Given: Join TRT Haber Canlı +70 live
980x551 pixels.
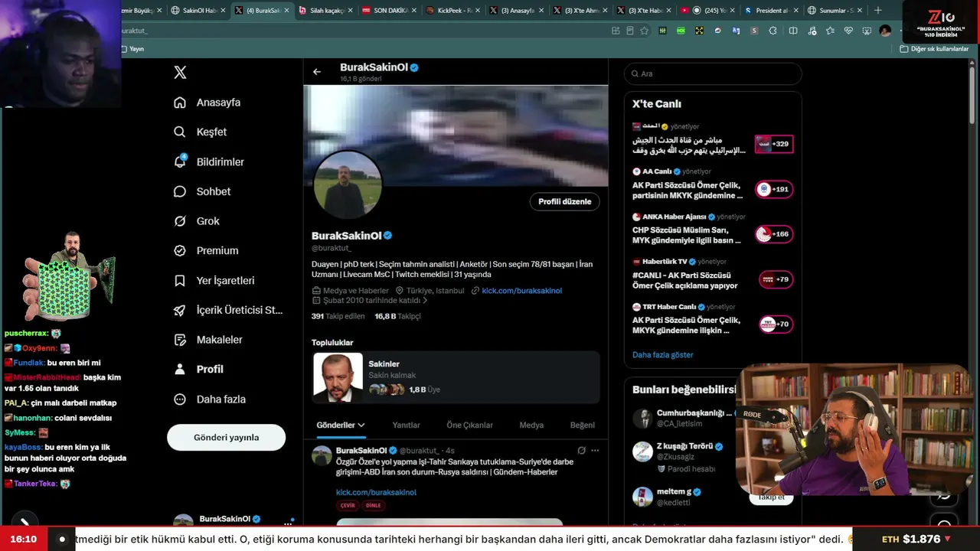Looking at the screenshot, I should tap(776, 324).
